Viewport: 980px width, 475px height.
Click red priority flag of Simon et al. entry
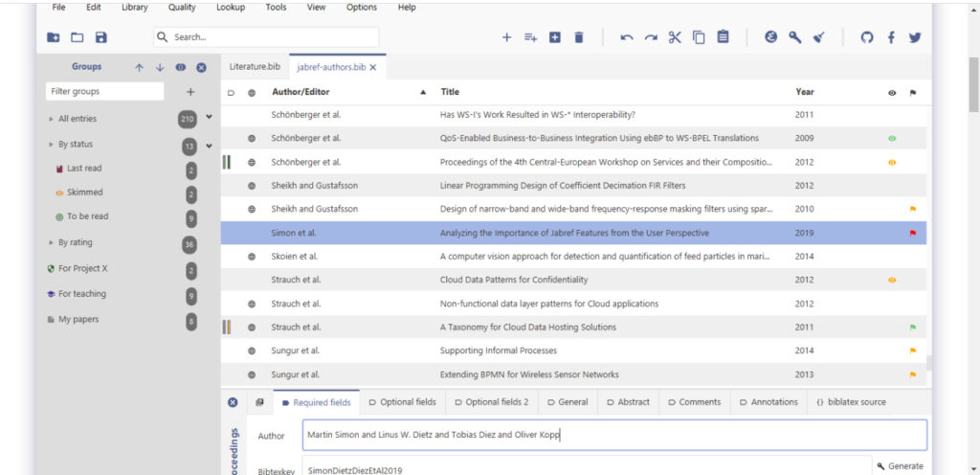pyautogui.click(x=913, y=233)
